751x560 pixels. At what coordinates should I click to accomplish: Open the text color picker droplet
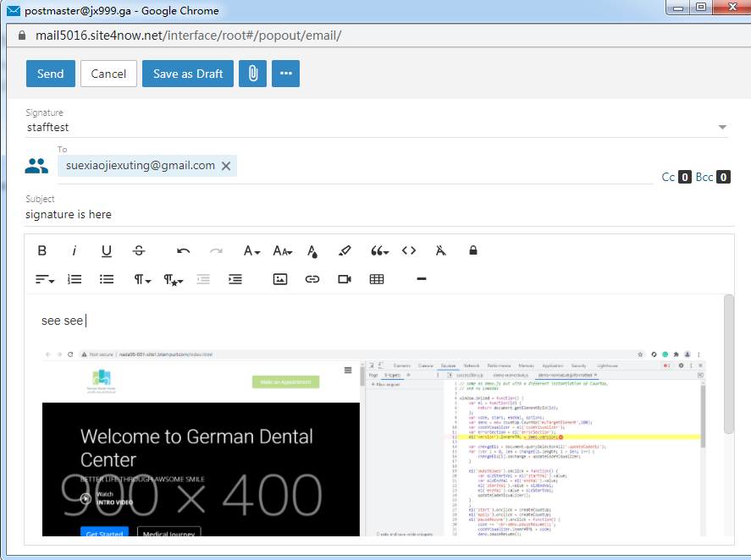tap(312, 250)
